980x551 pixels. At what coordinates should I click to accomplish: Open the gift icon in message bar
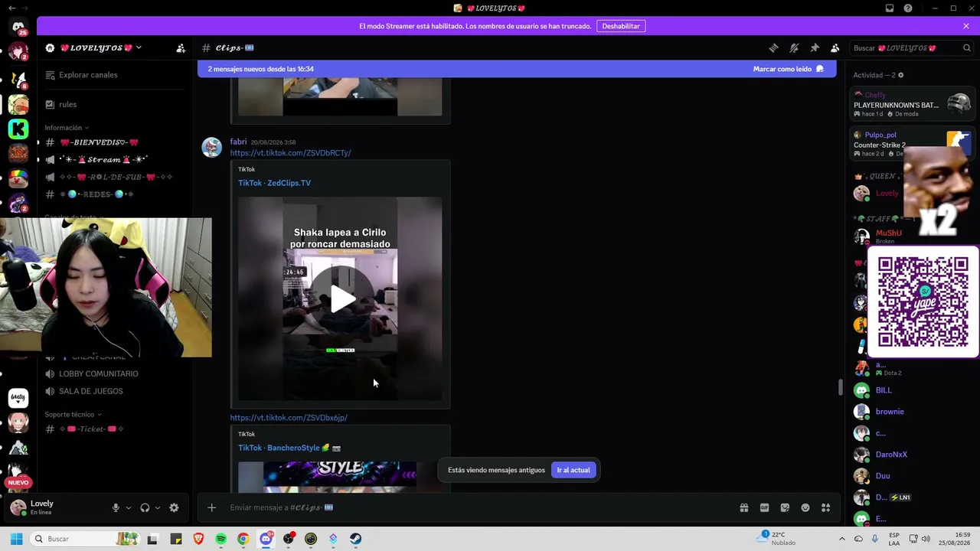(x=743, y=507)
